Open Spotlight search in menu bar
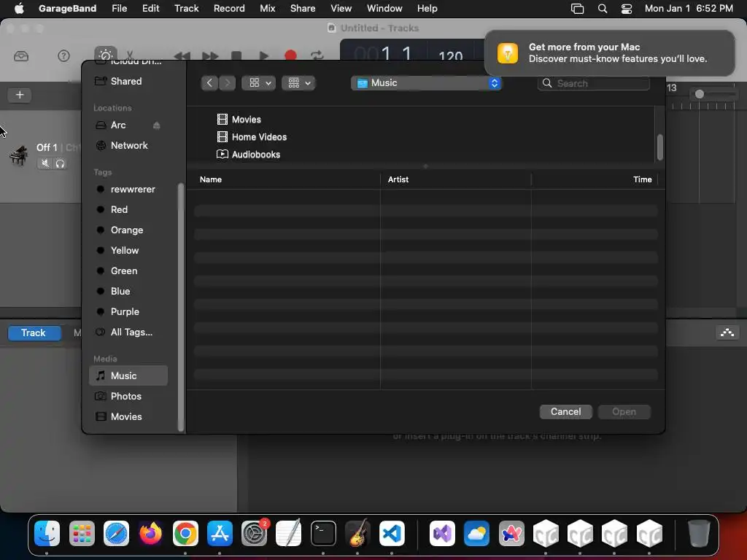This screenshot has height=560, width=747. click(602, 9)
